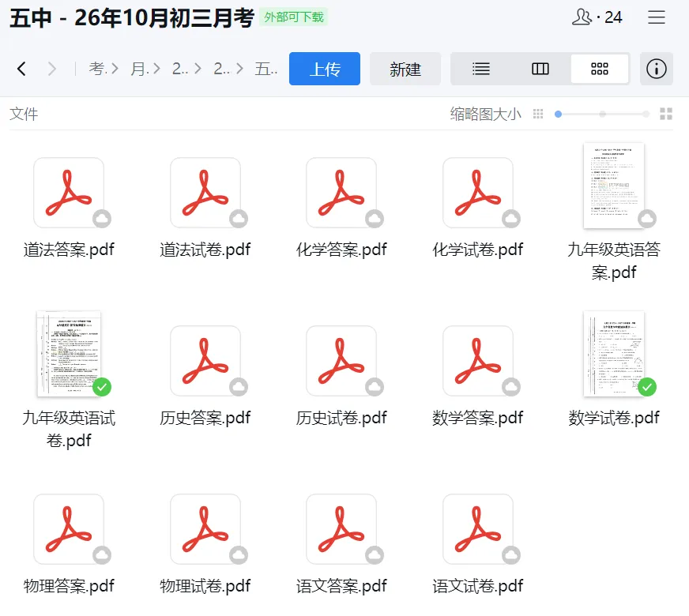Click green synced checkmark on 数学试卷.pdf
This screenshot has height=616, width=689.
647,387
